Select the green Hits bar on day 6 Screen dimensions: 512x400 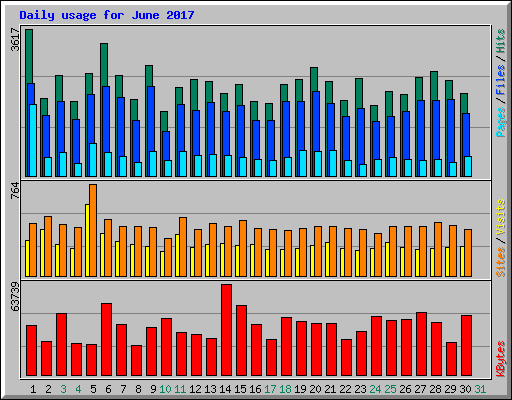[x=104, y=65]
